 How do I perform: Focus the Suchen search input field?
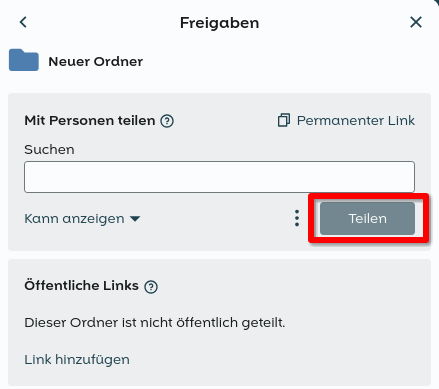[x=219, y=177]
